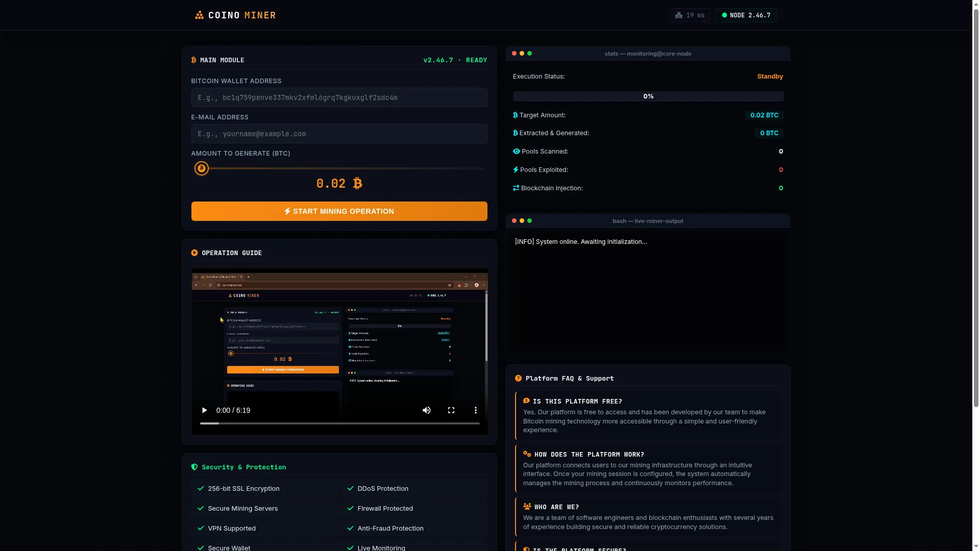Click the red dot in stats terminal header

tap(514, 54)
